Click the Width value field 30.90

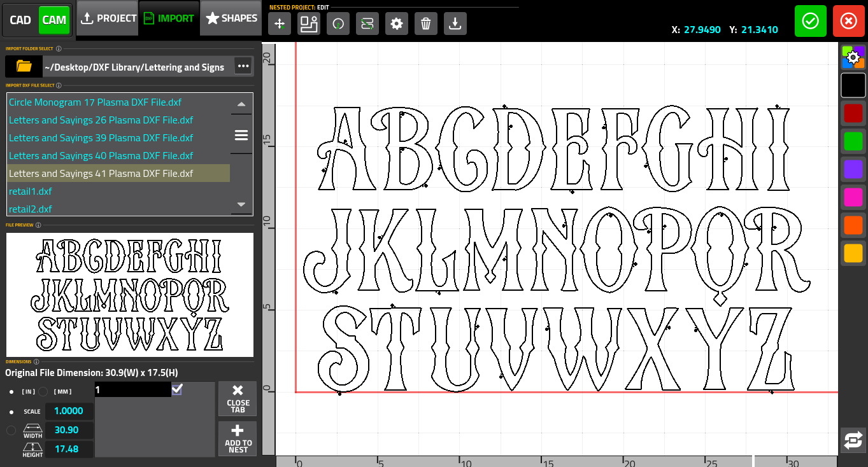click(69, 430)
